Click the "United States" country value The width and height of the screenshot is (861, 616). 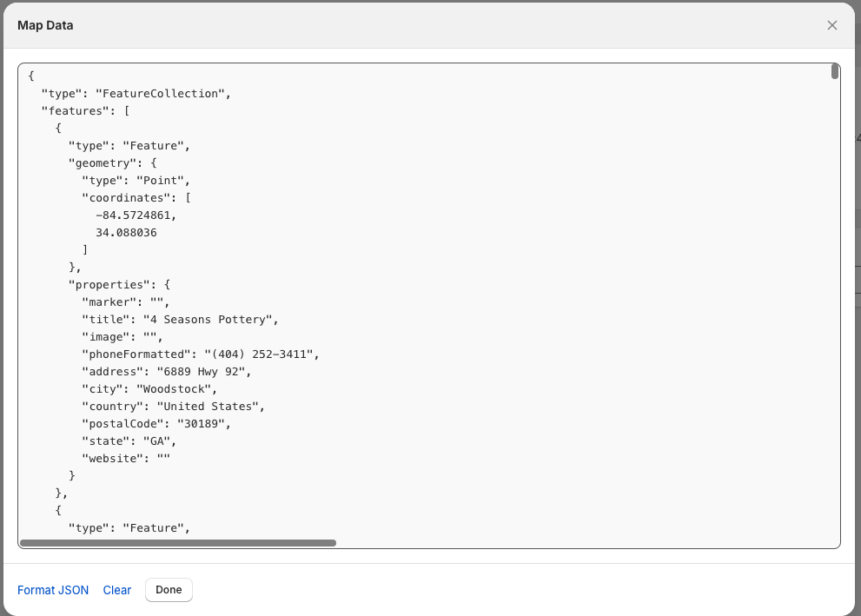coord(209,407)
